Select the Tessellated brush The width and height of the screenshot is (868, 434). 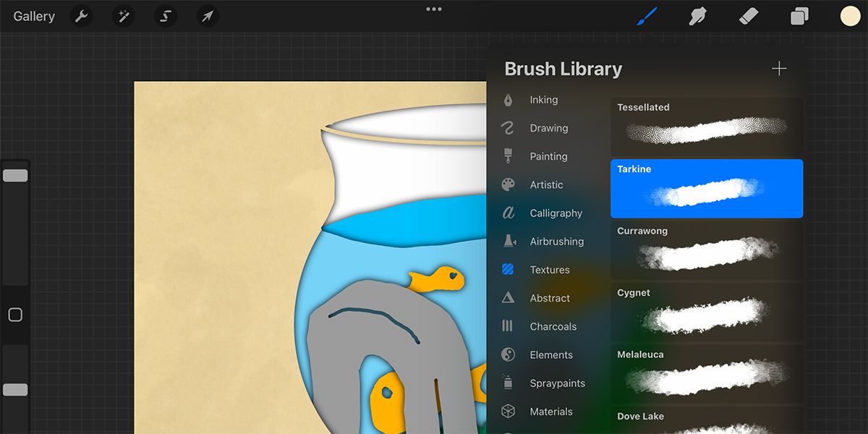click(707, 127)
